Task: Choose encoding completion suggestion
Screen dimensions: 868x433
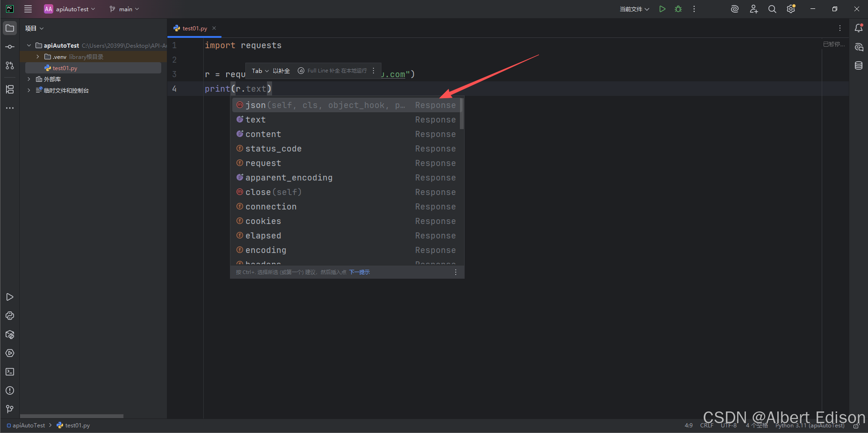Action: pos(346,250)
